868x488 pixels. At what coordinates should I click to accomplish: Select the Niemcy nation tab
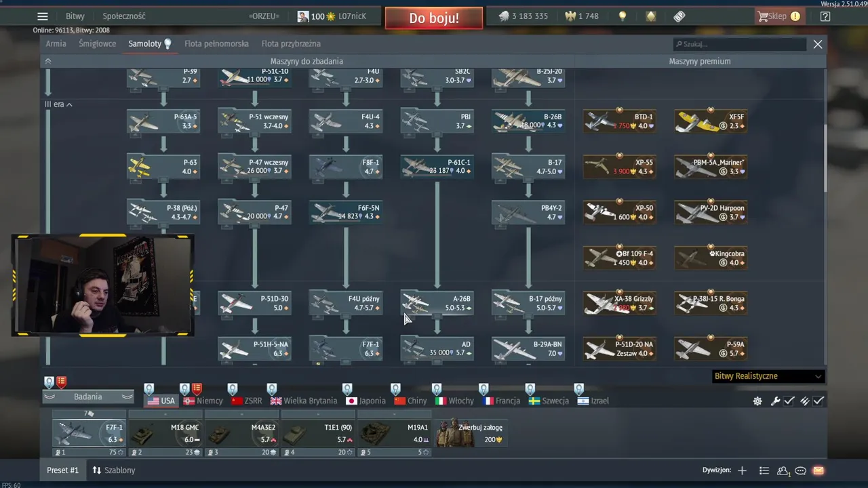pos(202,401)
